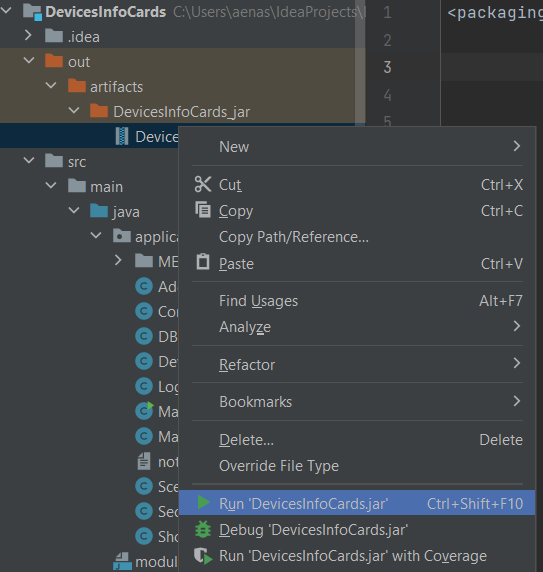Viewport: 543px width, 572px height.
Task: Click the blue java source folder icon
Action: tap(99, 211)
